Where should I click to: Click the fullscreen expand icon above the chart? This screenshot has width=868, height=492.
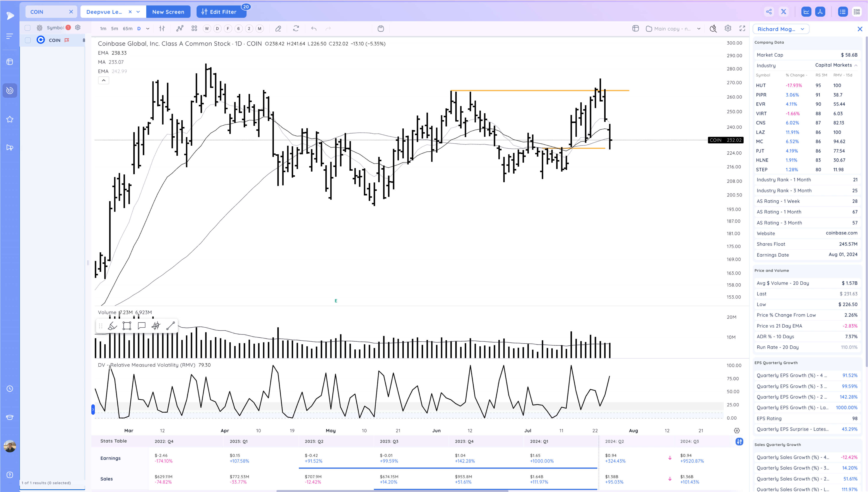(742, 28)
